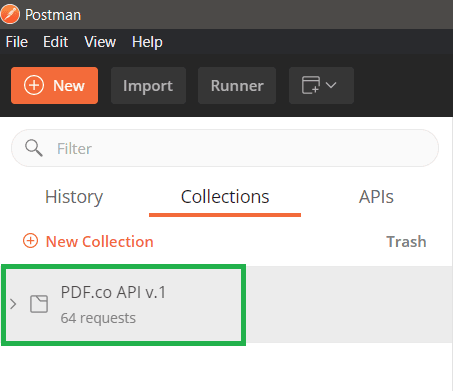Click the Import button
The width and height of the screenshot is (453, 391).
tap(148, 85)
